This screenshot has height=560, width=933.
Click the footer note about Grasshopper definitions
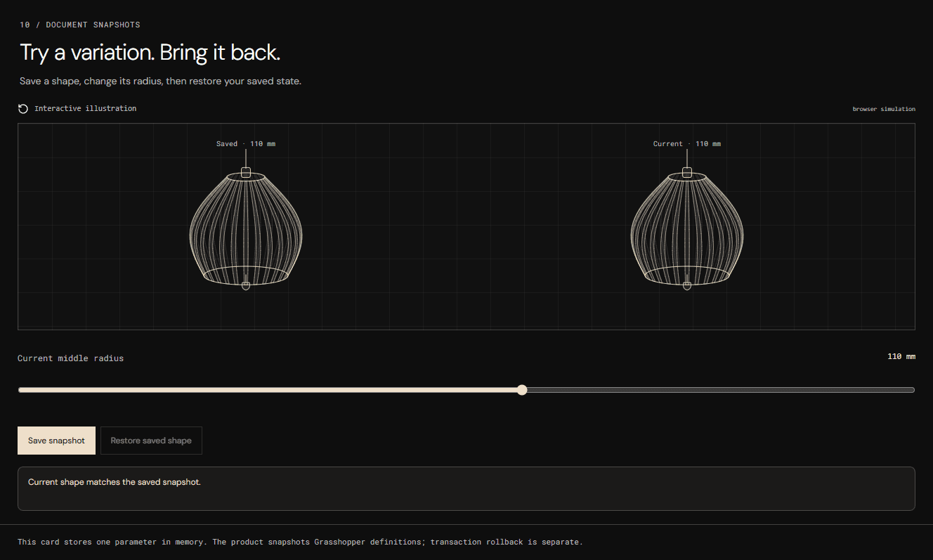tap(300, 542)
